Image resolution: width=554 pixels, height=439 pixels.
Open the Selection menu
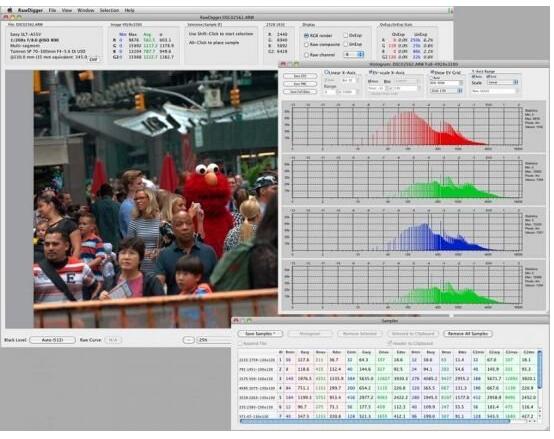pos(109,10)
